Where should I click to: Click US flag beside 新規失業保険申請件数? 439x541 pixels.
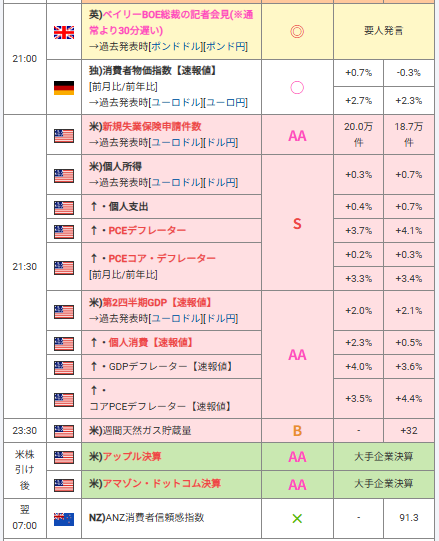point(64,136)
